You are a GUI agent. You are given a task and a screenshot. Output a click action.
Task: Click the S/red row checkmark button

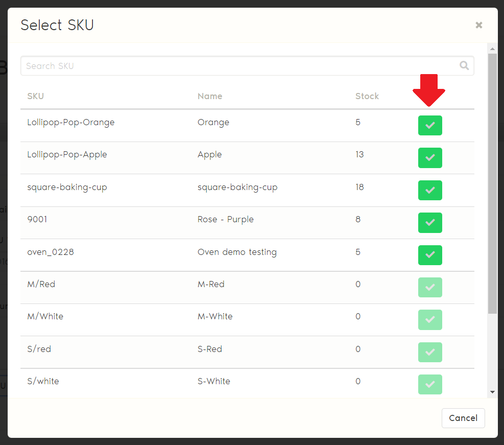click(x=430, y=352)
